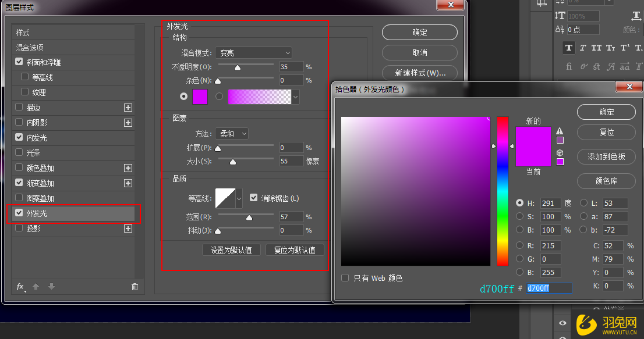The image size is (644, 339).
Task: Select the S saturation radio button
Action: tap(519, 216)
